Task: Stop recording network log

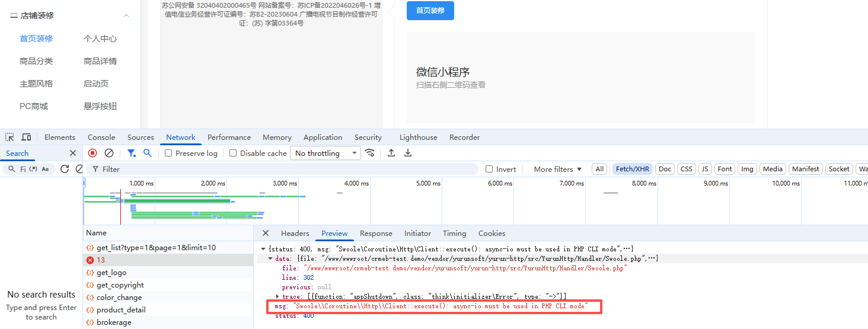Action: tap(92, 153)
